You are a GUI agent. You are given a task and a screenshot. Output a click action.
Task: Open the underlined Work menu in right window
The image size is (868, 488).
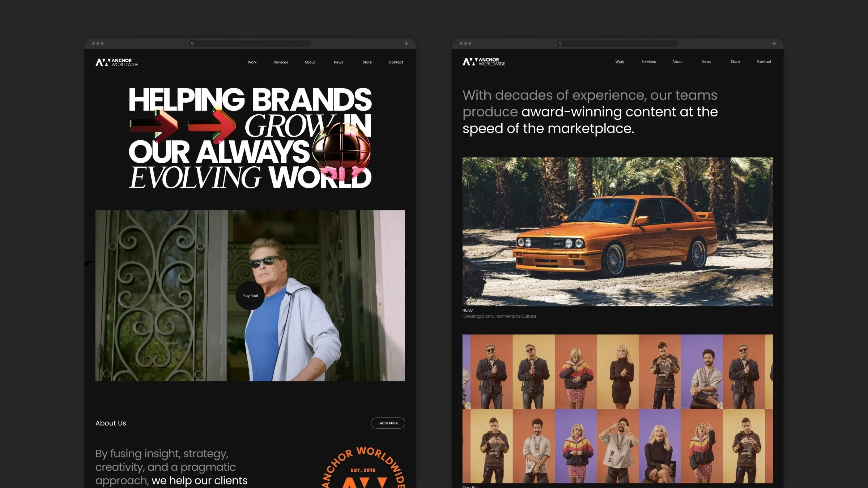click(x=620, y=62)
